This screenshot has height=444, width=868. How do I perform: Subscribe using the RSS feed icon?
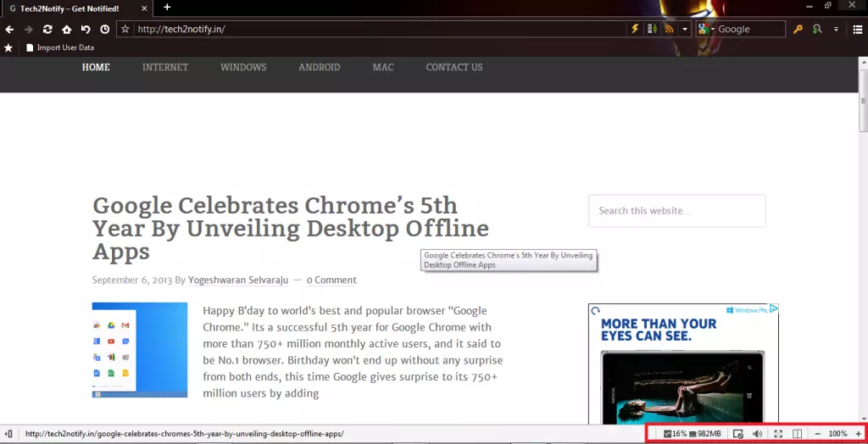pos(670,29)
